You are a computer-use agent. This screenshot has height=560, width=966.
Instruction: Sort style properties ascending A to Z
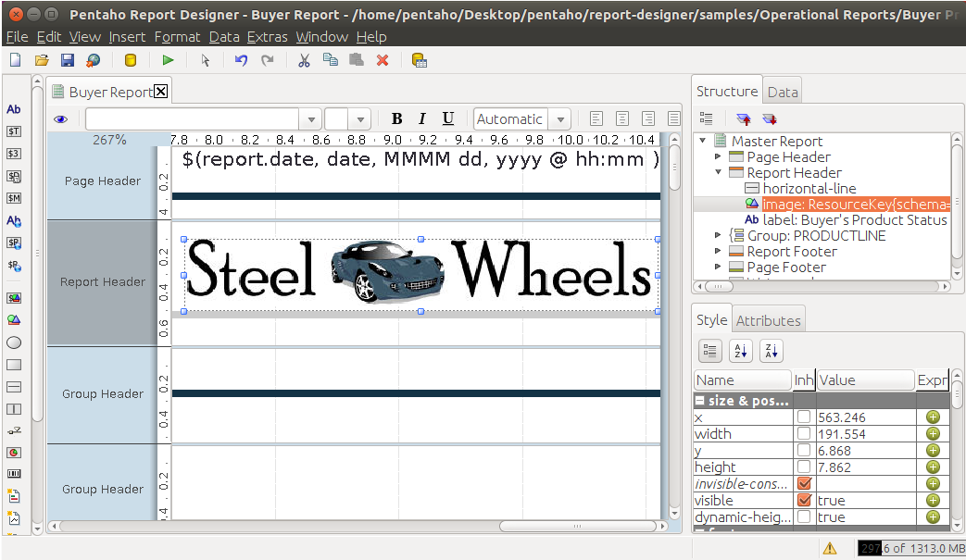[741, 351]
